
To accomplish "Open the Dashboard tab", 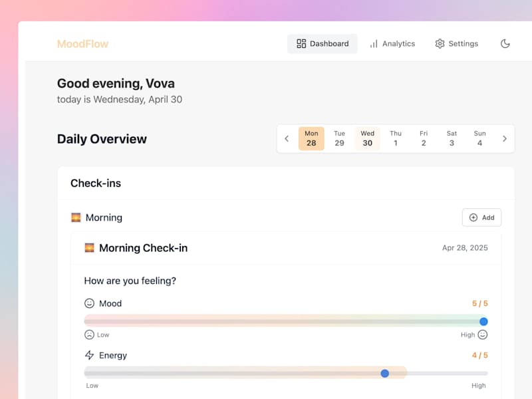I will 323,44.
